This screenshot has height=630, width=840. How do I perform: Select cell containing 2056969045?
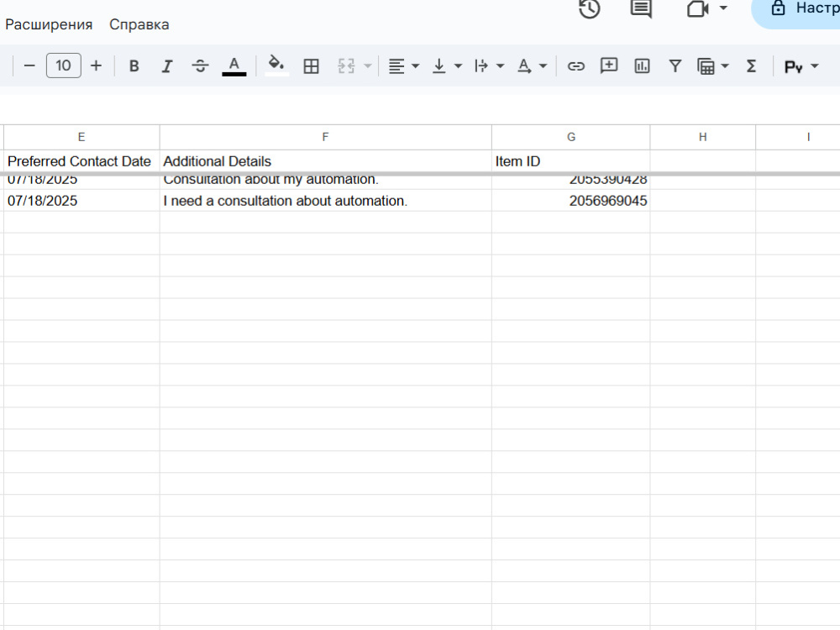571,201
